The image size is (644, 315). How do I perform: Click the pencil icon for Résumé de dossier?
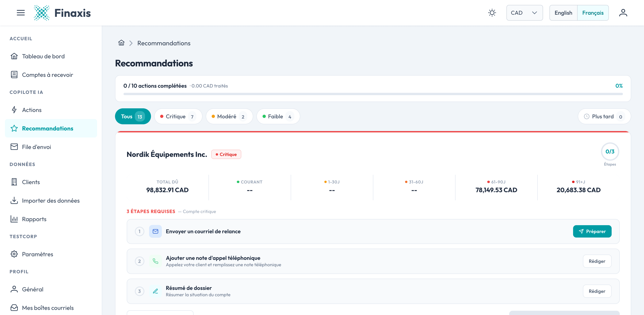pyautogui.click(x=155, y=291)
